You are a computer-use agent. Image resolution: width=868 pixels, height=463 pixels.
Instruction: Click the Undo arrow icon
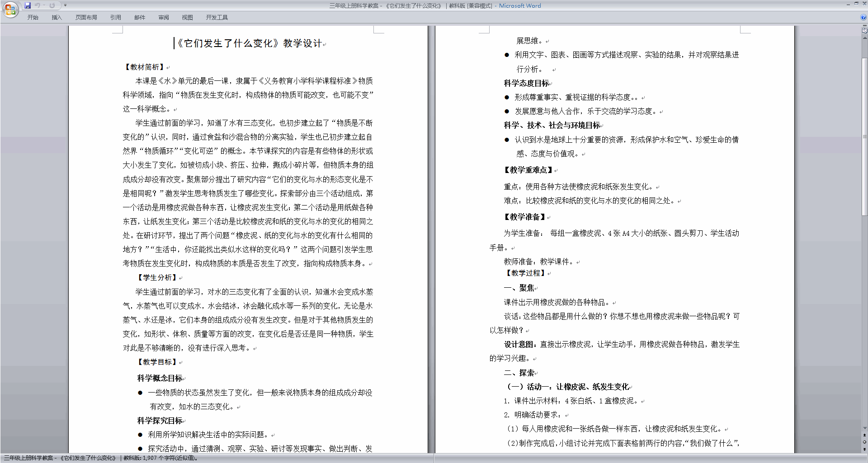(x=38, y=5)
